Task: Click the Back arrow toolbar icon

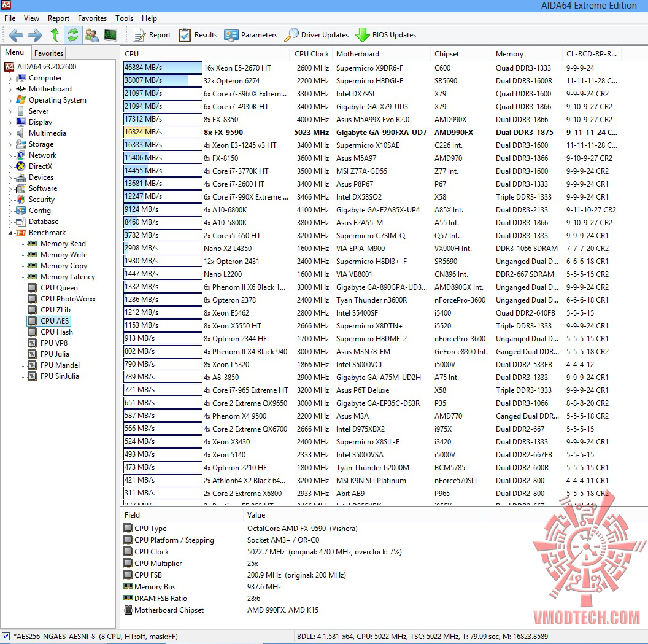Action: pyautogui.click(x=16, y=35)
